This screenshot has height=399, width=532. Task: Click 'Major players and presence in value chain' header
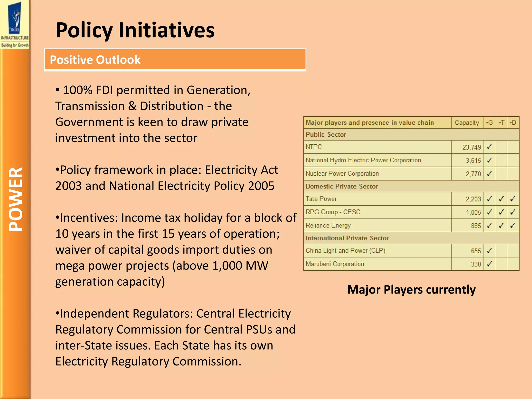pos(377,123)
